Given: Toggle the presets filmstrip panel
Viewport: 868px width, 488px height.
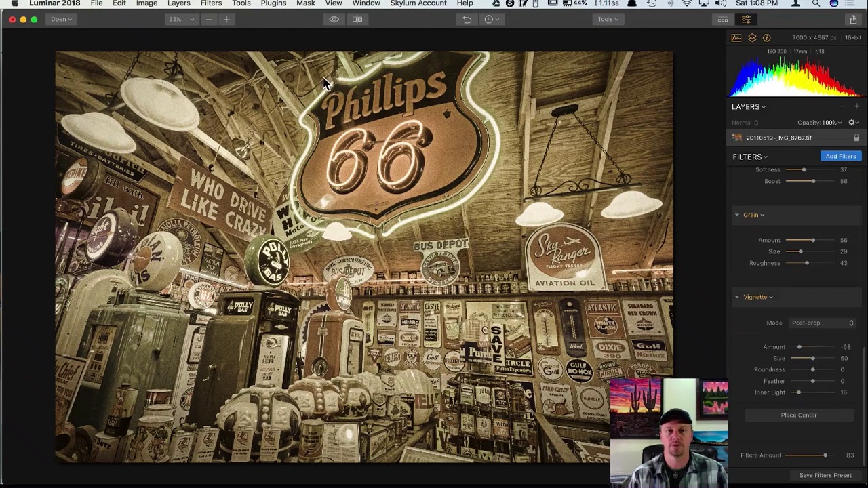Looking at the screenshot, I should coord(723,19).
